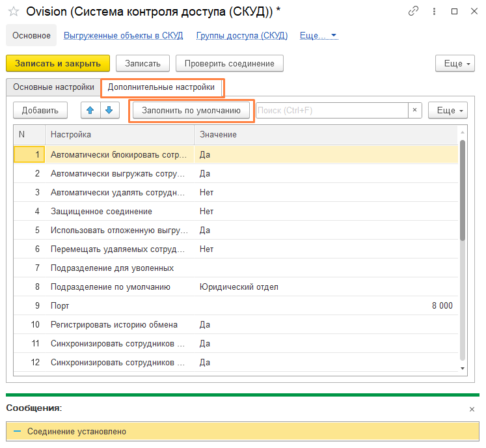Open Группы доступа (СКУД) link

(x=242, y=35)
